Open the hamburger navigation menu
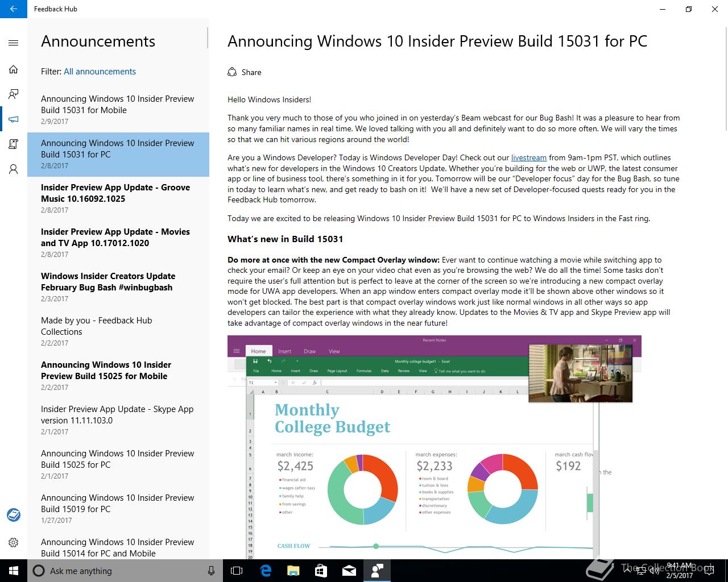728x582 pixels. [x=14, y=43]
